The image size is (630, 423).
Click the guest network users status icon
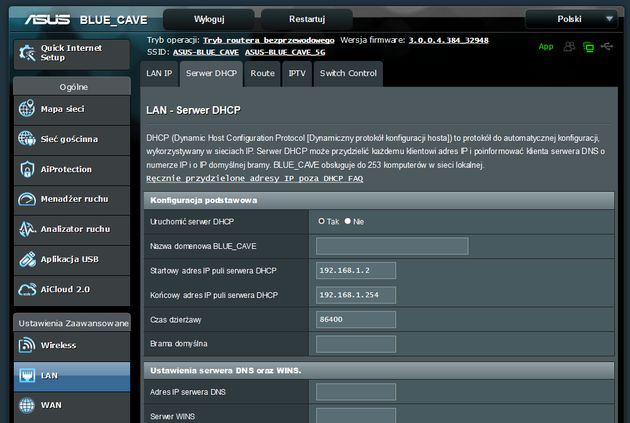click(569, 47)
